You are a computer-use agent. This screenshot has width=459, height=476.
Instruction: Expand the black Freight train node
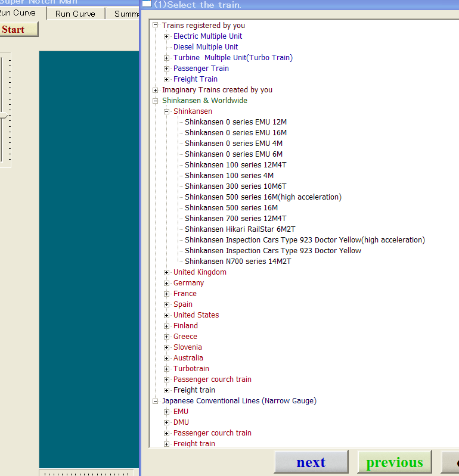coord(166,390)
